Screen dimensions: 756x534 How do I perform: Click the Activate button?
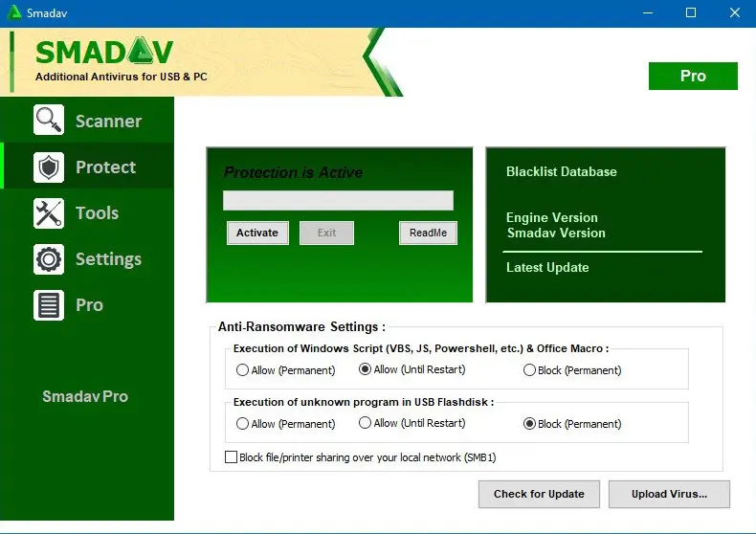[x=257, y=233]
